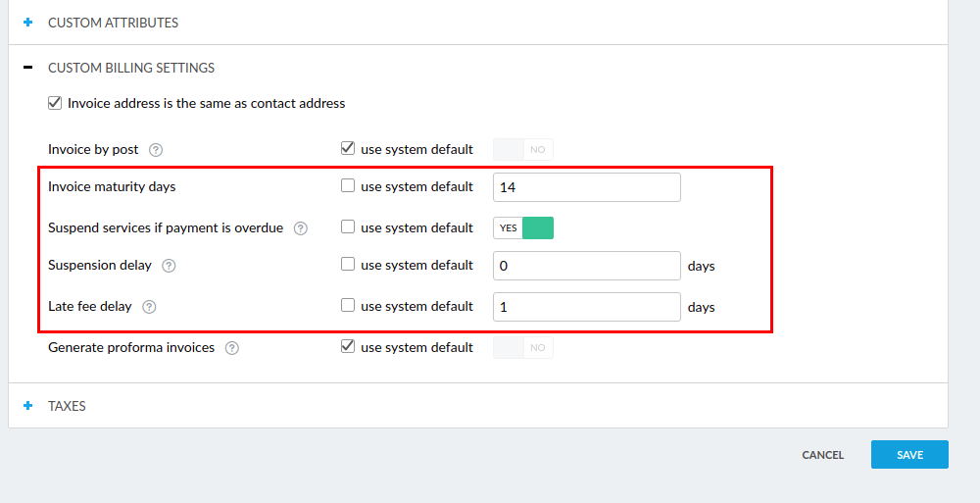
Task: Collapse the Custom Billing Settings section
Action: 28,68
